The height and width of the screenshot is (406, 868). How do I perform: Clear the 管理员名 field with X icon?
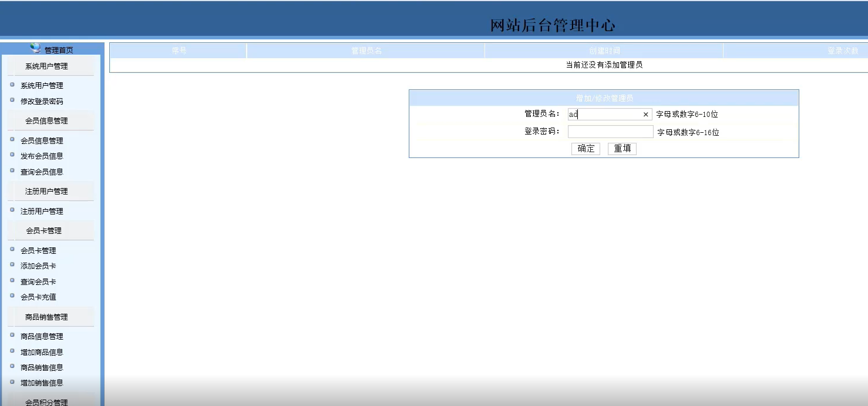click(x=645, y=115)
